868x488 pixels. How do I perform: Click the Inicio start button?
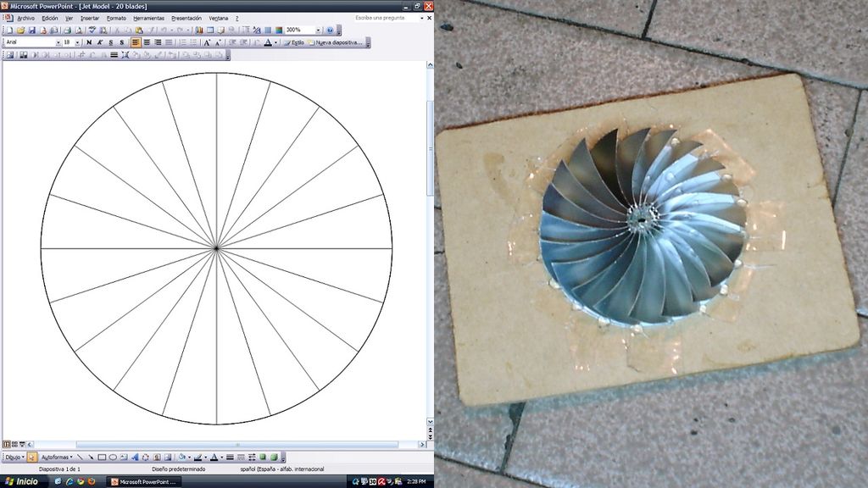(21, 481)
